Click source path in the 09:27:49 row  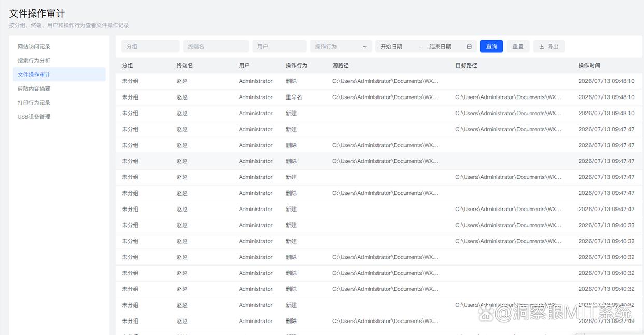pos(385,321)
